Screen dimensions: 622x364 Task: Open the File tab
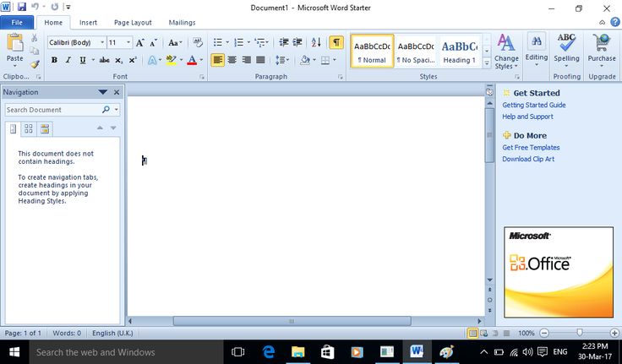coord(17,23)
